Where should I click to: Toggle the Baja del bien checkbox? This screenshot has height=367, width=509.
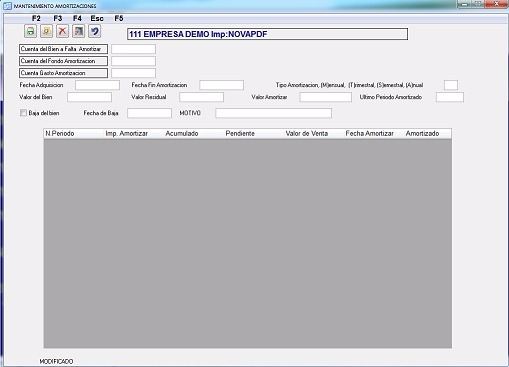(x=23, y=113)
